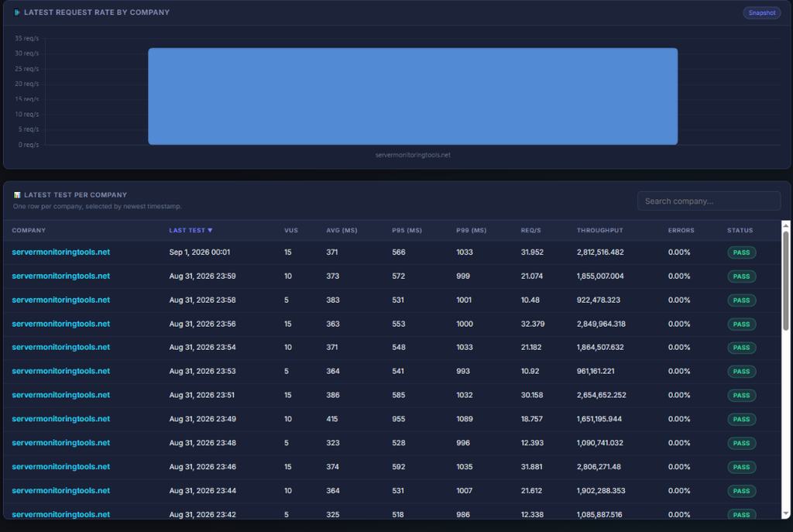Click the Snapshot badge button
The width and height of the screenshot is (793, 532).
click(762, 12)
